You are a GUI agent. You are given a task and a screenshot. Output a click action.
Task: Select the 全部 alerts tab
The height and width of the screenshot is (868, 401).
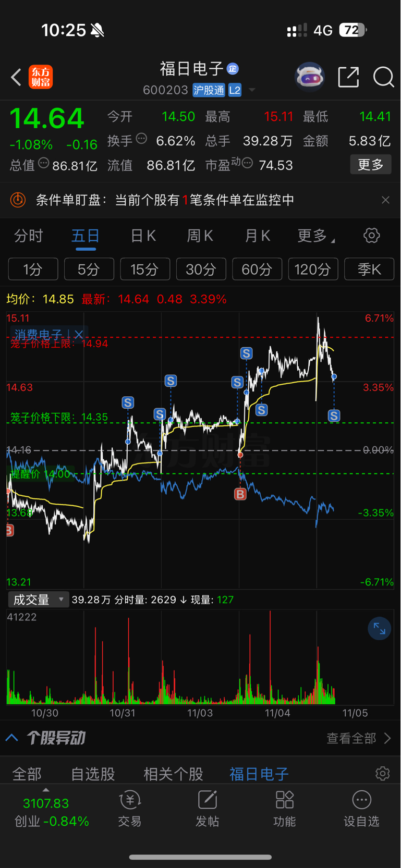click(27, 774)
